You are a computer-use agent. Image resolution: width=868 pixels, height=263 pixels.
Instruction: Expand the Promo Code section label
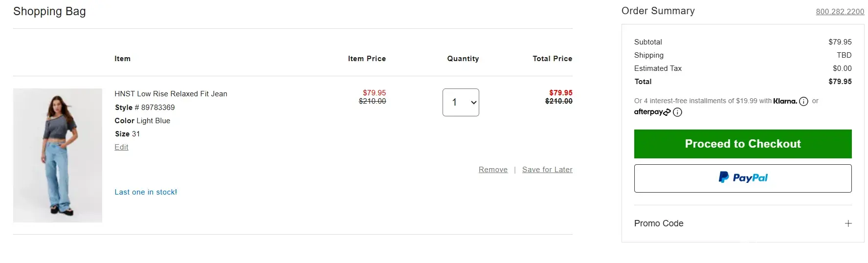point(659,223)
